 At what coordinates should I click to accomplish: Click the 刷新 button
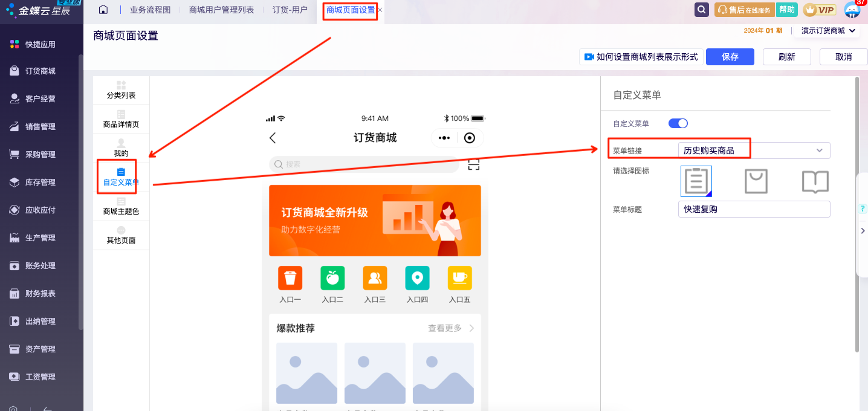coord(787,57)
